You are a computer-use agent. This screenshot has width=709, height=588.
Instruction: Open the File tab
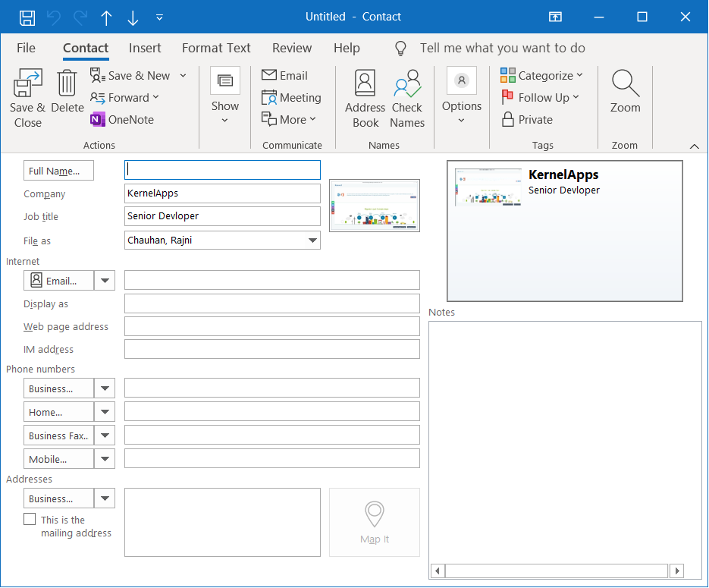pos(26,48)
